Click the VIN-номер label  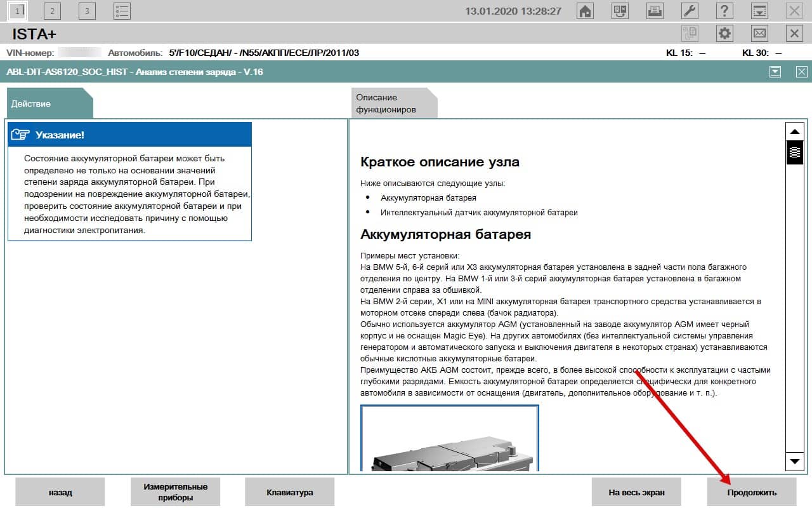pos(30,53)
